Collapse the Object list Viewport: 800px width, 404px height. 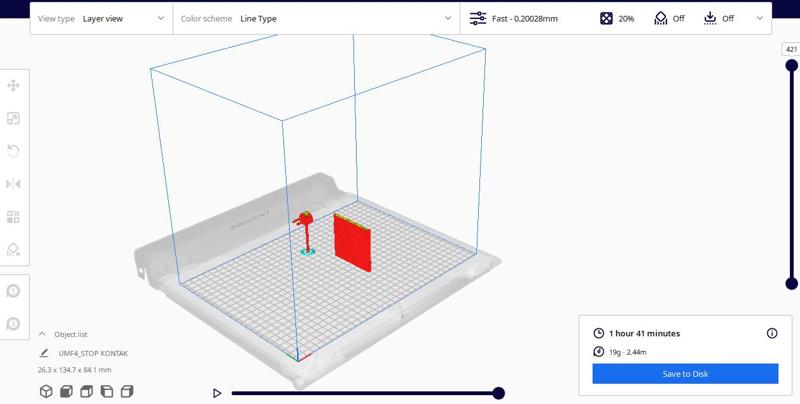[x=42, y=334]
